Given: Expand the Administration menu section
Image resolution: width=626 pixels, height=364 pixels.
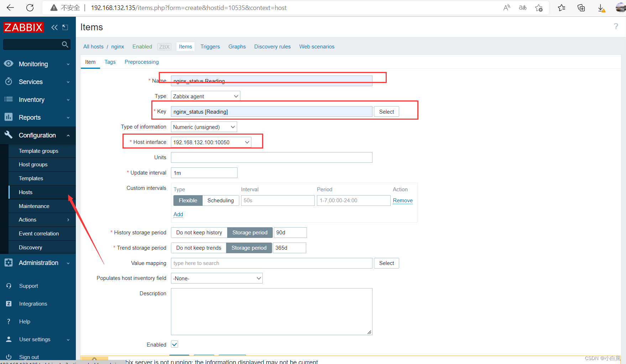Looking at the screenshot, I should coord(38,263).
